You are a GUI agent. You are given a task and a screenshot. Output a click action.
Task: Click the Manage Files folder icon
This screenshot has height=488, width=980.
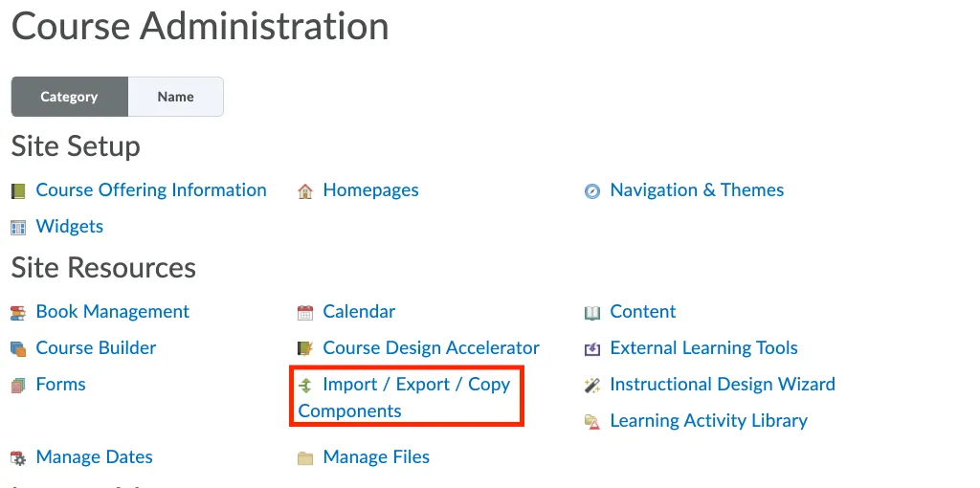[305, 458]
